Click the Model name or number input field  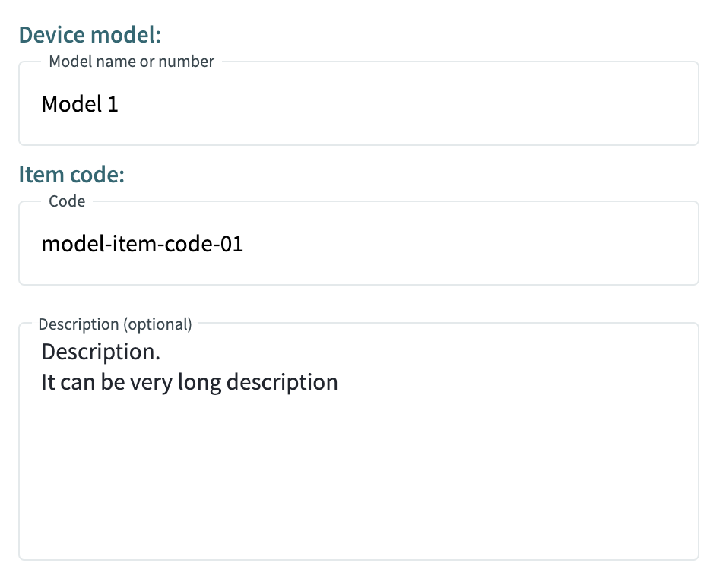click(359, 103)
